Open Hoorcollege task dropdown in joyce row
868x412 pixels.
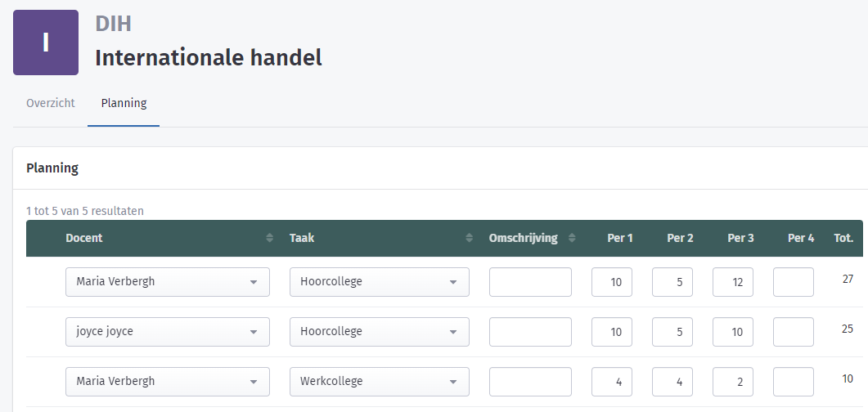(x=380, y=332)
